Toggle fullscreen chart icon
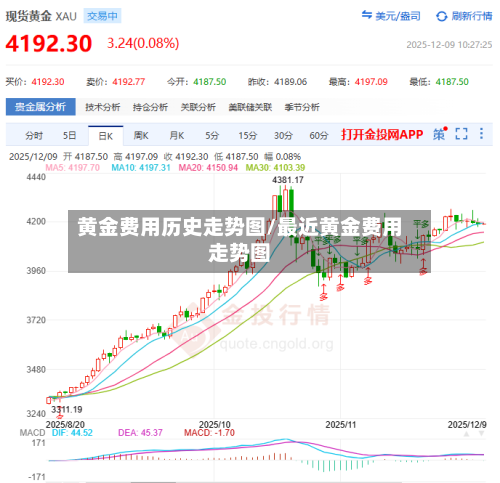The image size is (500, 483). tap(461, 134)
